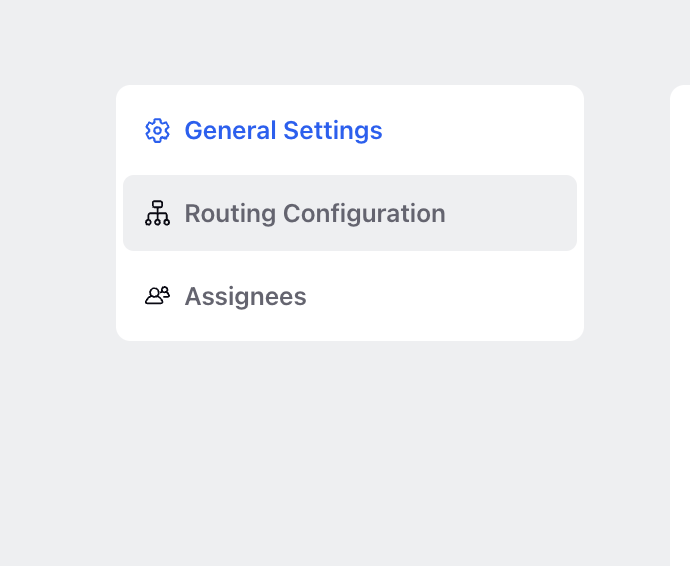Click the gear icon beside General Settings
690x566 pixels.
[x=157, y=130]
